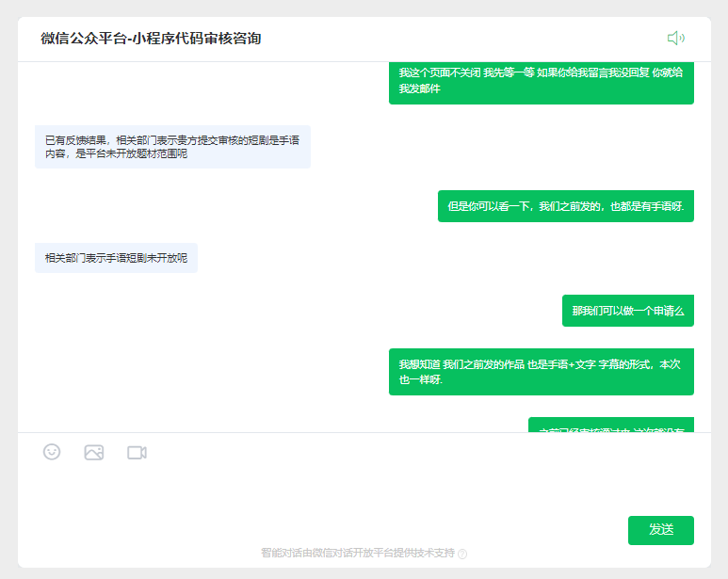Toggle the sound speaker icon
This screenshot has width=728, height=579.
(x=676, y=38)
